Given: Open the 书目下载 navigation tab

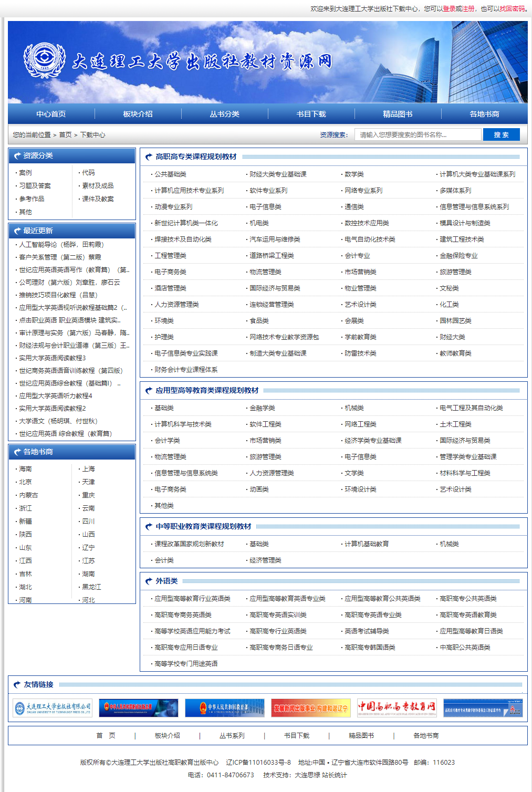Looking at the screenshot, I should click(311, 114).
